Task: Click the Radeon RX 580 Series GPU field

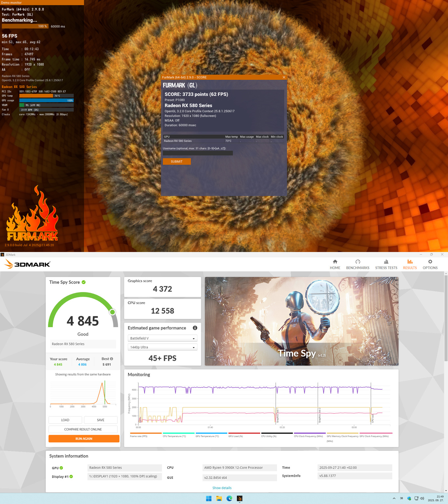Action: [125, 468]
